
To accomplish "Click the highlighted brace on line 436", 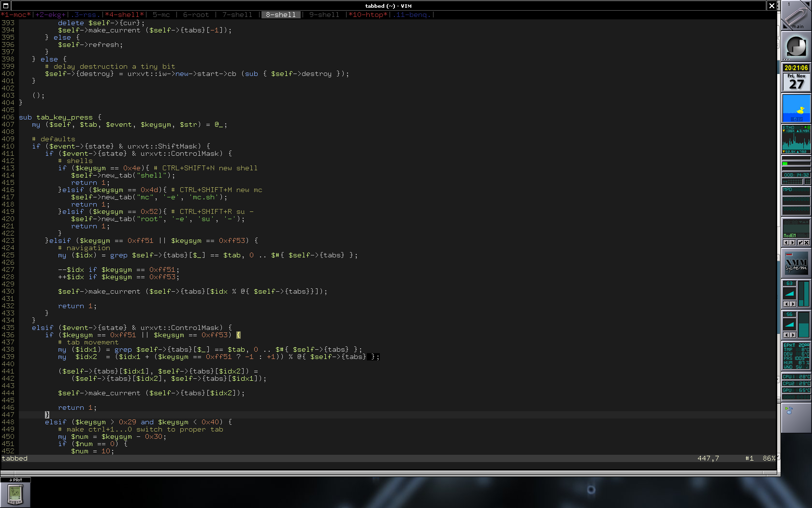I will click(x=238, y=335).
